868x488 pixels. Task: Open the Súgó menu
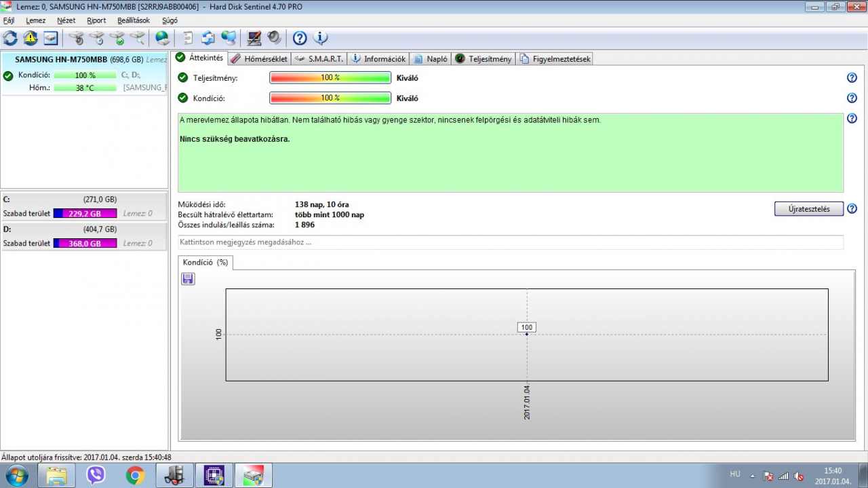(170, 20)
